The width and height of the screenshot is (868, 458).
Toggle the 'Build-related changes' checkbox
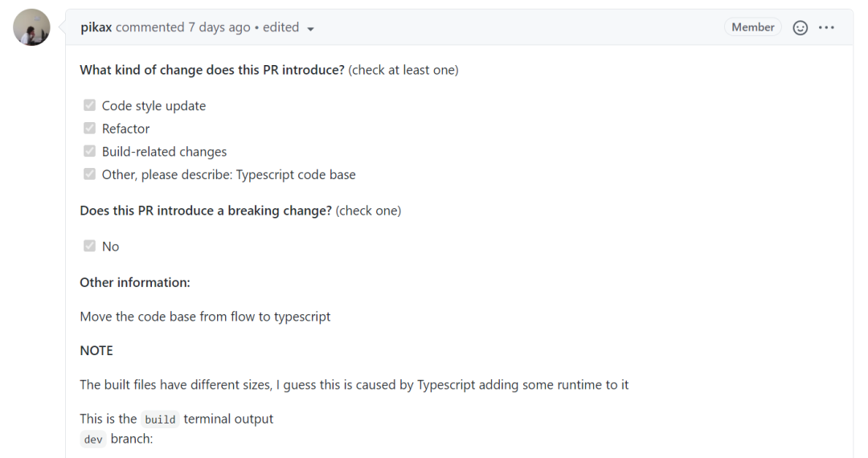coord(89,151)
